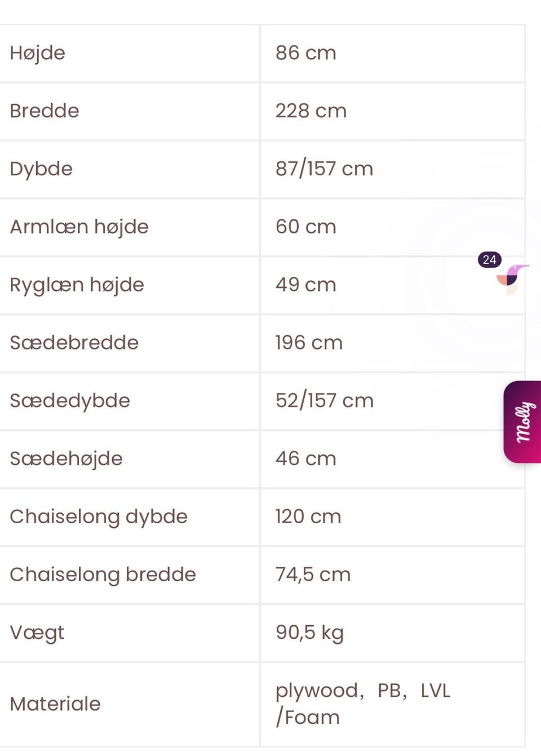
Task: Select the Armlæn højde label
Action: [x=79, y=227]
